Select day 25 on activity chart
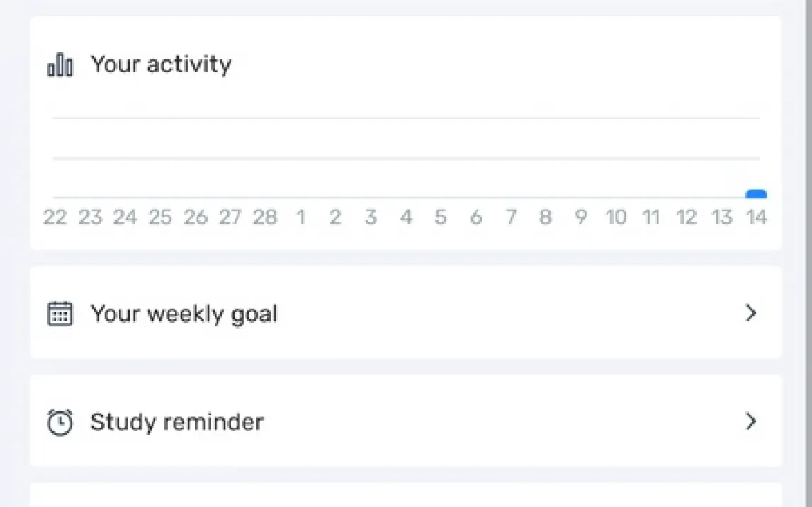 pyautogui.click(x=160, y=217)
